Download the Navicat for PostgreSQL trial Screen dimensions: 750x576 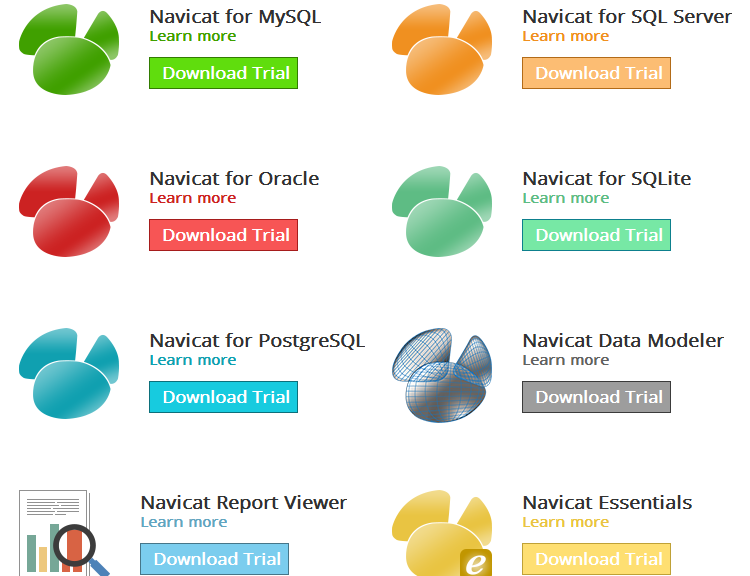pyautogui.click(x=223, y=397)
